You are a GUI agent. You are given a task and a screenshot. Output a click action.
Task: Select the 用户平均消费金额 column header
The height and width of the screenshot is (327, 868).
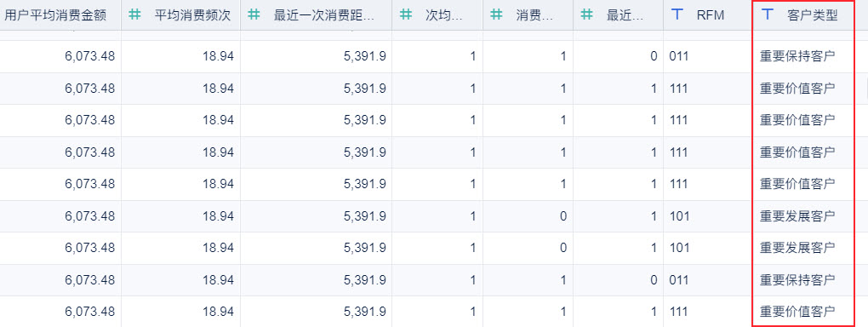click(x=60, y=15)
